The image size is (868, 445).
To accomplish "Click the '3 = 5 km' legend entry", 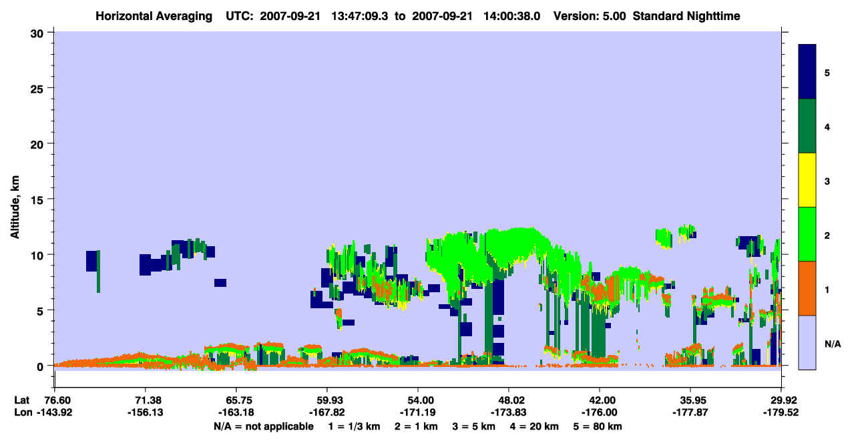I will (x=473, y=426).
